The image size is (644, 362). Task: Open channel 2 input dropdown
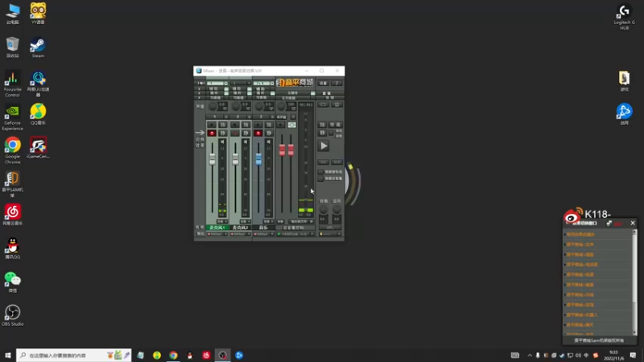tap(249, 84)
